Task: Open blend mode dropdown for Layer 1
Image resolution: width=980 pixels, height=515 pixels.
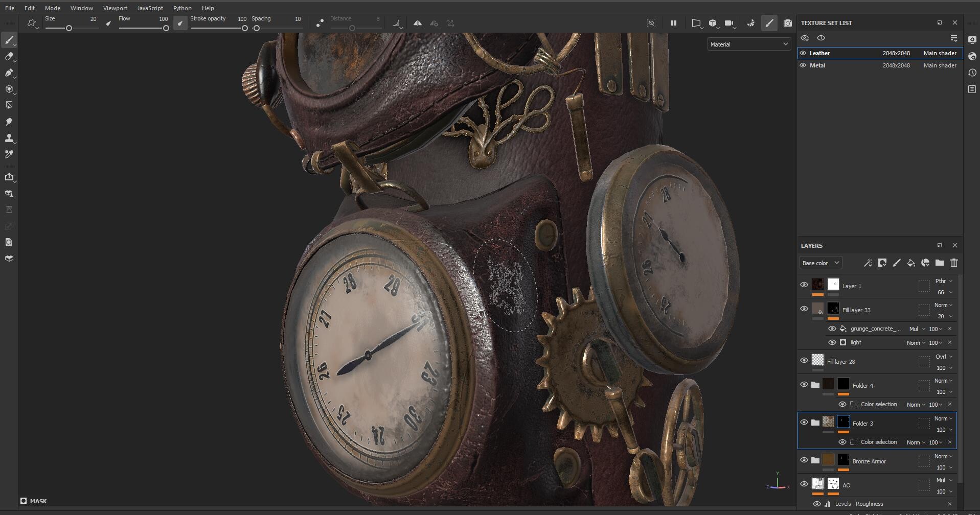Action: tap(942, 280)
